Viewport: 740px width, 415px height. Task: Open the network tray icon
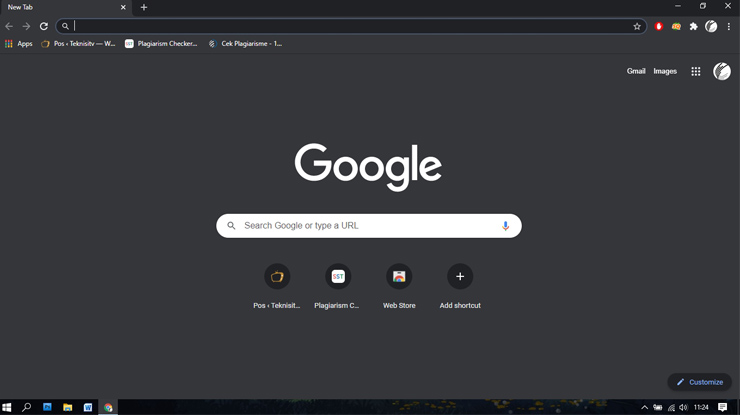click(x=671, y=407)
